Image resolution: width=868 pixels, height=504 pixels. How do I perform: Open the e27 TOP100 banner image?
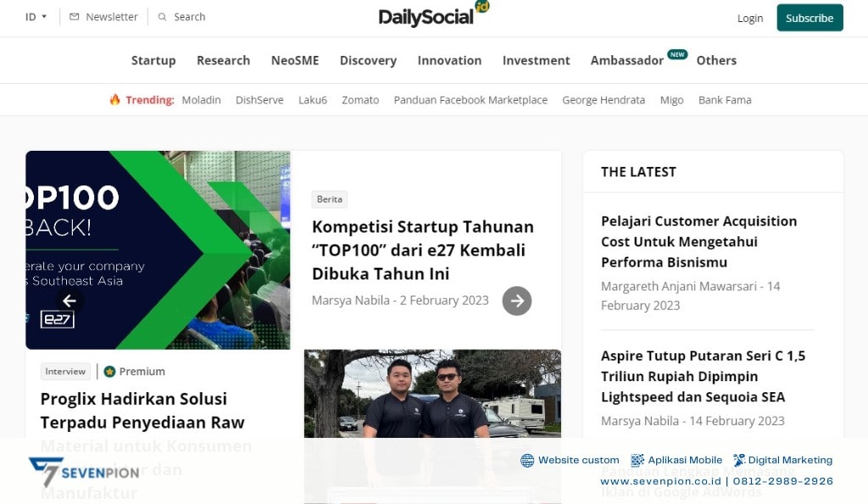tap(158, 250)
